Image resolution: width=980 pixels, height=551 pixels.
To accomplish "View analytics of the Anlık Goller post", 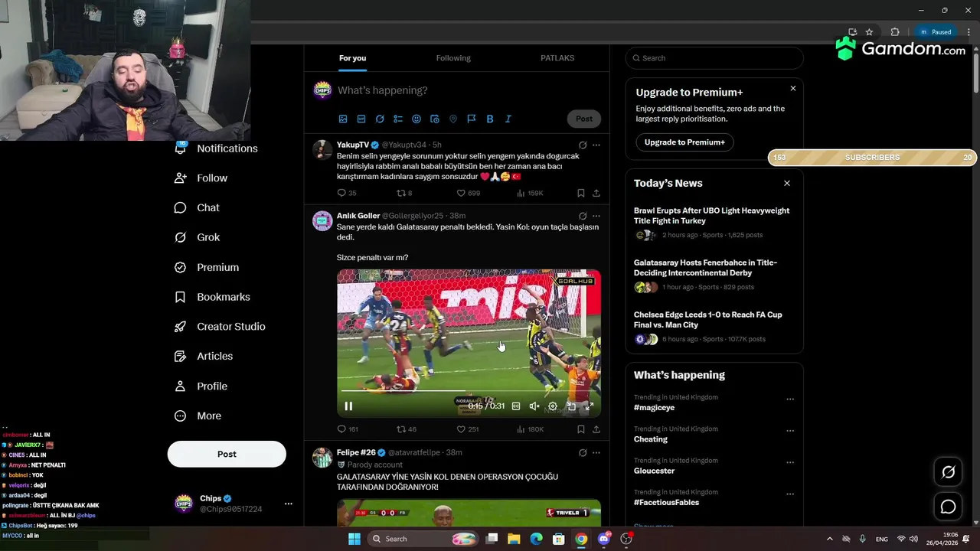I will click(530, 429).
